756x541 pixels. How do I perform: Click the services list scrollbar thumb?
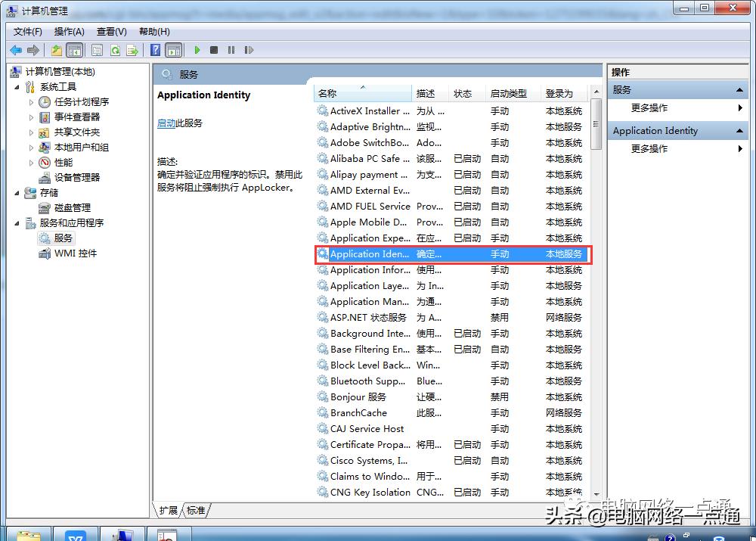pyautogui.click(x=596, y=124)
